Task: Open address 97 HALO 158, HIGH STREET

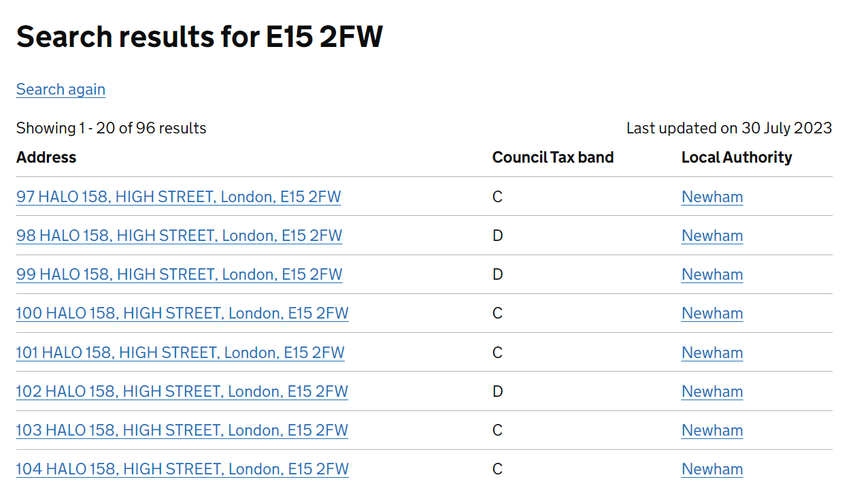Action: point(178,197)
